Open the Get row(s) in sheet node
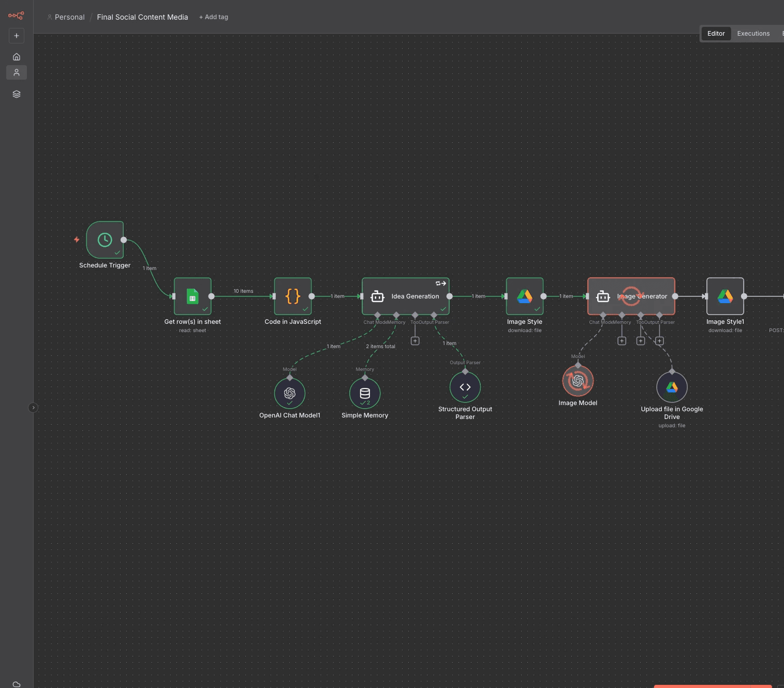This screenshot has height=688, width=784. (192, 296)
